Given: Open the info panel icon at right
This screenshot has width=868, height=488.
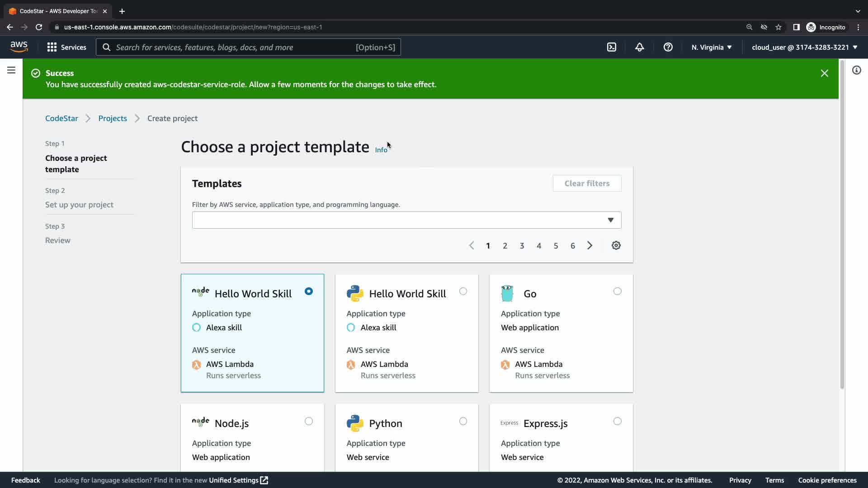Looking at the screenshot, I should [856, 70].
